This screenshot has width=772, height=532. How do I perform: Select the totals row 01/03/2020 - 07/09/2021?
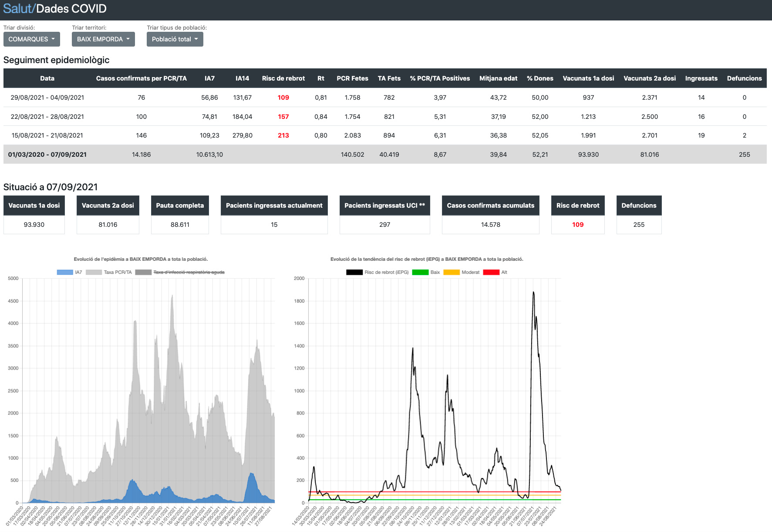[x=385, y=155]
